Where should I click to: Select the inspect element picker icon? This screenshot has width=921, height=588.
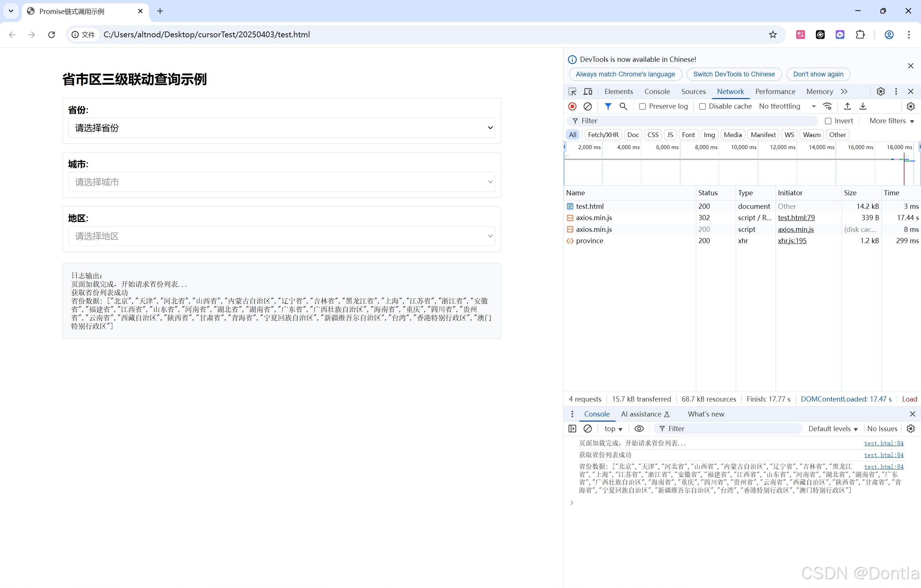point(572,91)
